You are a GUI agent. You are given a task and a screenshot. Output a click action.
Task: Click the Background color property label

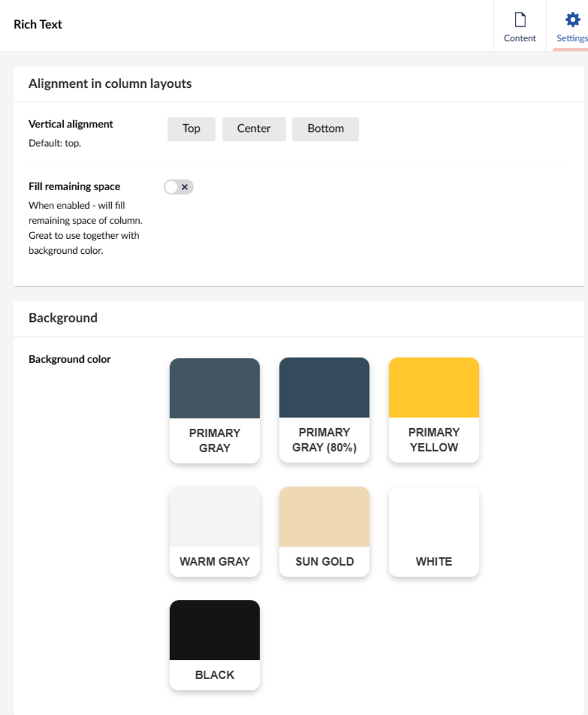(70, 359)
